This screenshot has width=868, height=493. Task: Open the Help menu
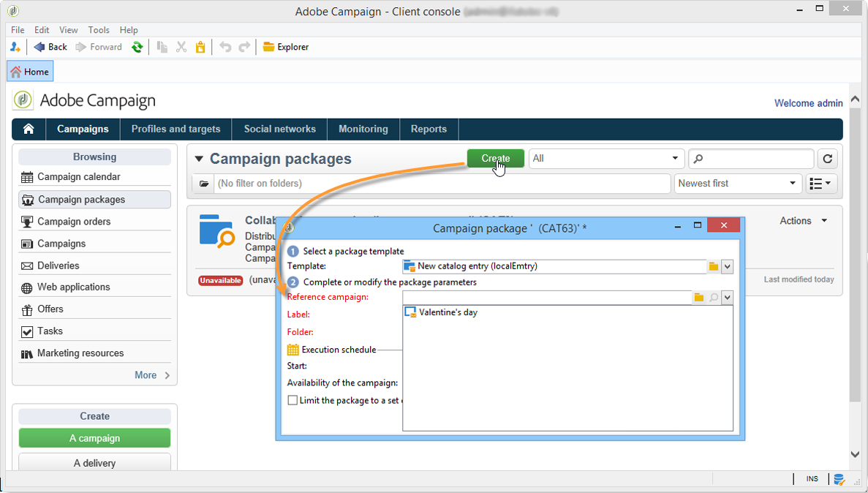coord(129,30)
